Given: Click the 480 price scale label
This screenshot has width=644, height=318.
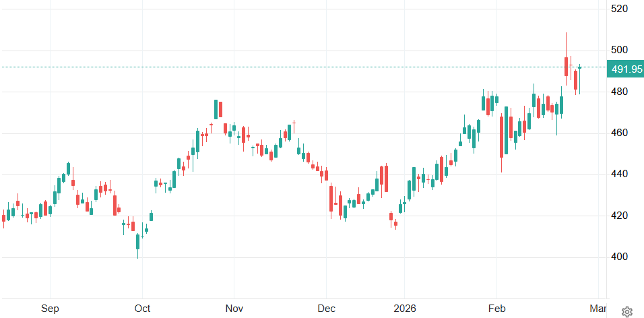Looking at the screenshot, I should coord(619,92).
